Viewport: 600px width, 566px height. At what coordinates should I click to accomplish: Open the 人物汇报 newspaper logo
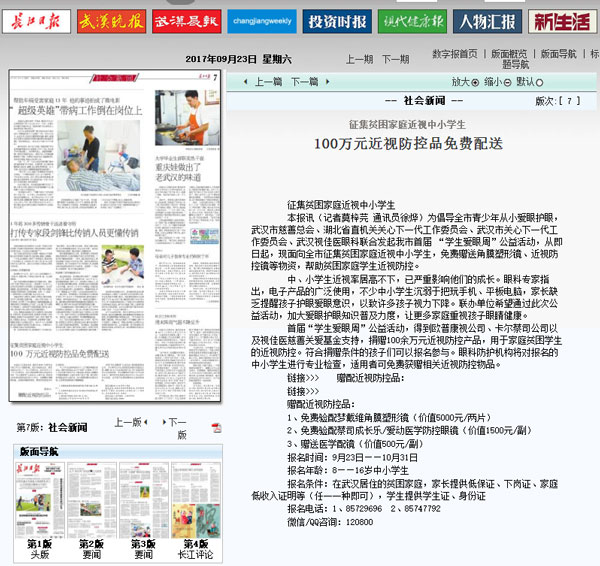pos(488,21)
